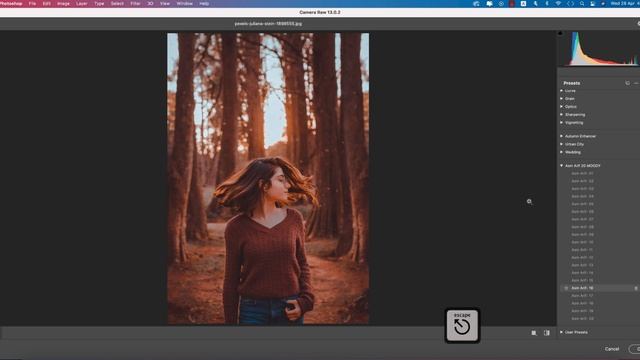Viewport: 640px width, 360px height.
Task: Toggle the shadow clipping warning on histogram
Action: tap(560, 33)
